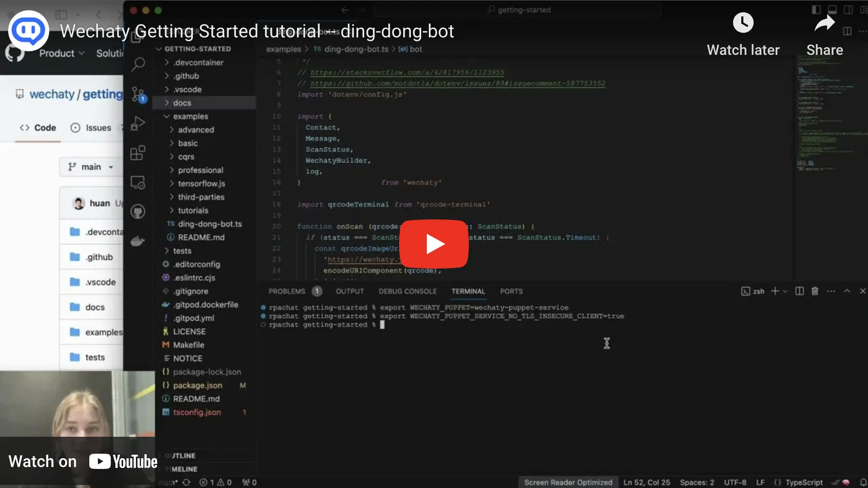
Task: Click Code tab on GitHub page
Action: pyautogui.click(x=38, y=128)
